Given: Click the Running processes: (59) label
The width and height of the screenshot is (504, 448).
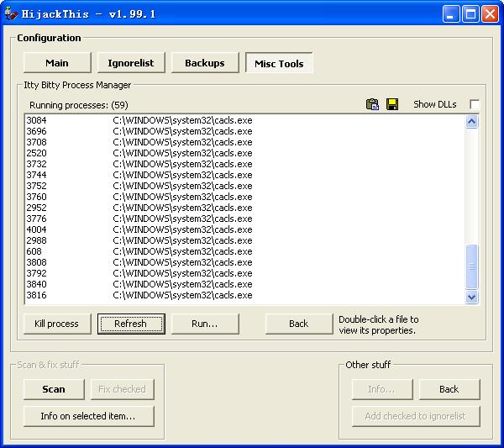Looking at the screenshot, I should pyautogui.click(x=79, y=105).
